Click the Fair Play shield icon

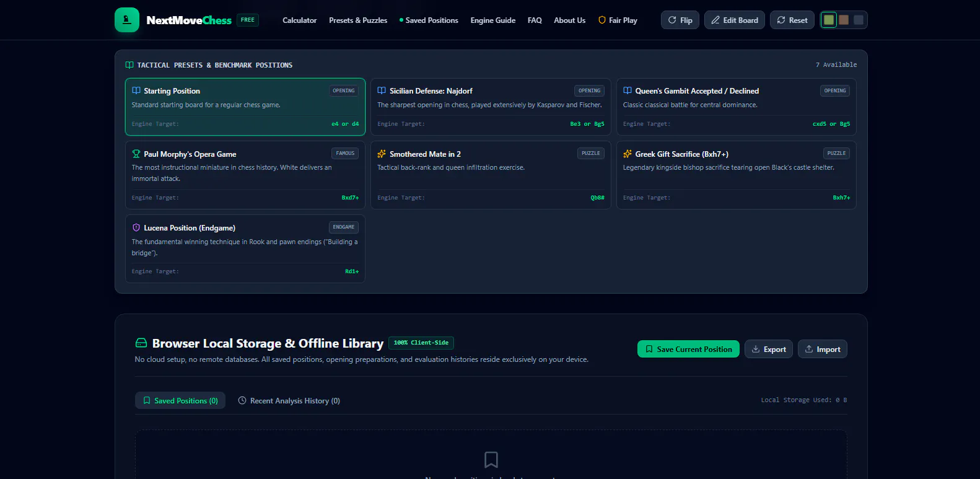coord(602,20)
